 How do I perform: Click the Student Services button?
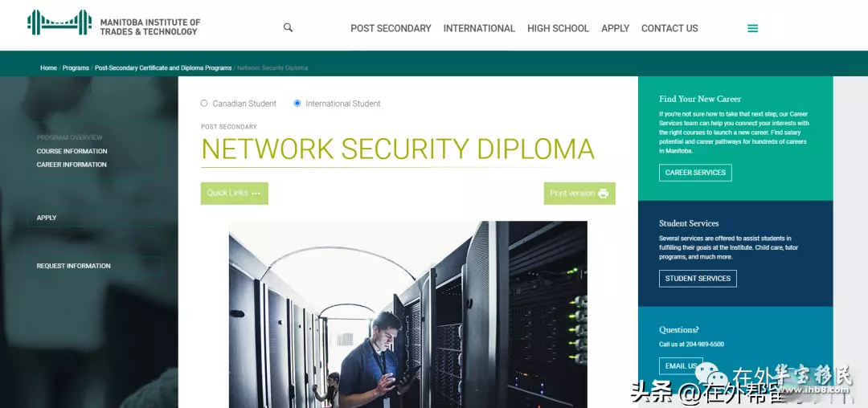click(x=698, y=279)
